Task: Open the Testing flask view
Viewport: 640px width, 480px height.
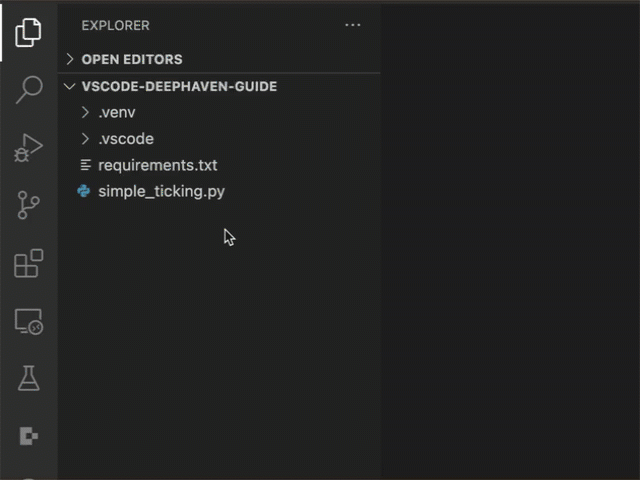Action: pos(28,379)
